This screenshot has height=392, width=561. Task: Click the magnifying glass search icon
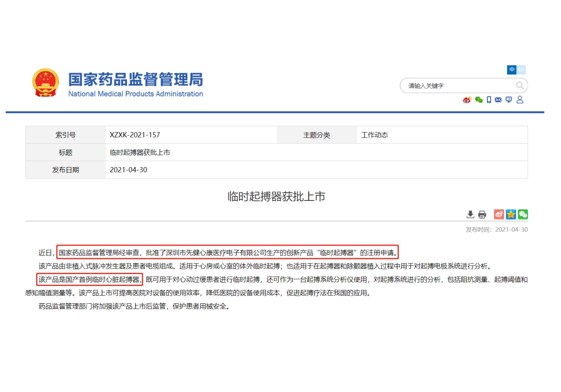click(x=520, y=86)
